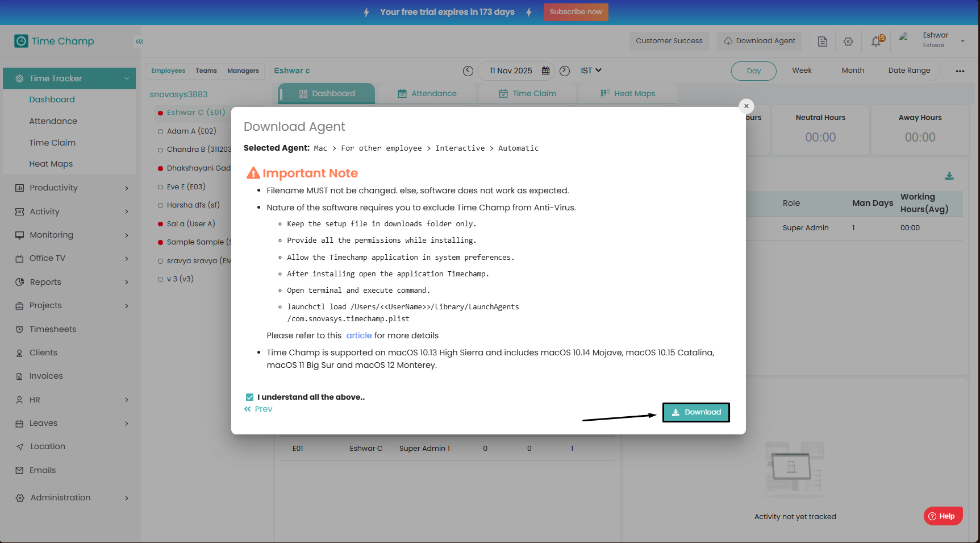Select Week view toggle

coord(802,71)
